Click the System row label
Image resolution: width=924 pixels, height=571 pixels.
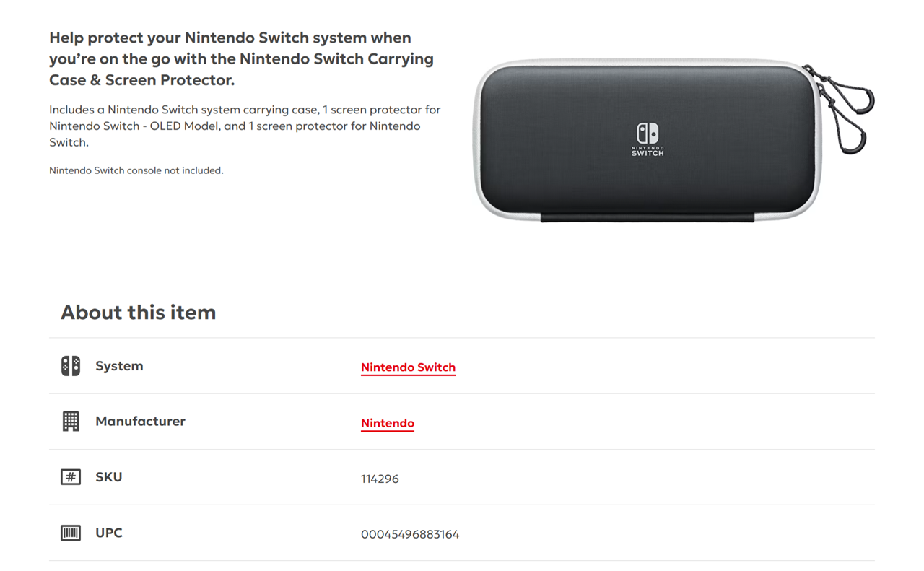(x=119, y=366)
